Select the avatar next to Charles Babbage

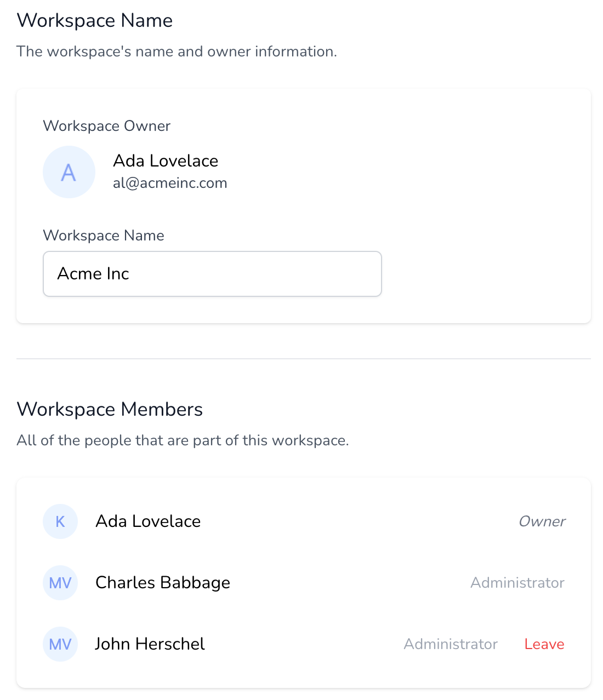coord(60,583)
